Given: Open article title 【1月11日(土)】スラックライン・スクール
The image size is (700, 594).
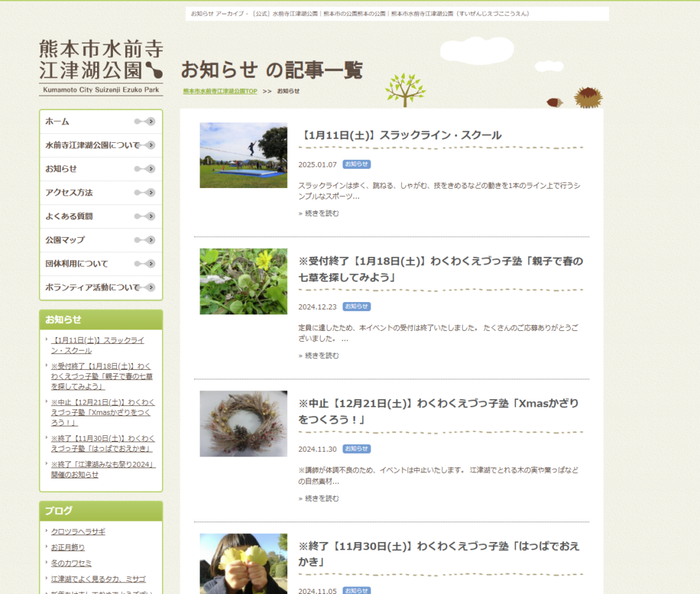Looking at the screenshot, I should click(401, 135).
